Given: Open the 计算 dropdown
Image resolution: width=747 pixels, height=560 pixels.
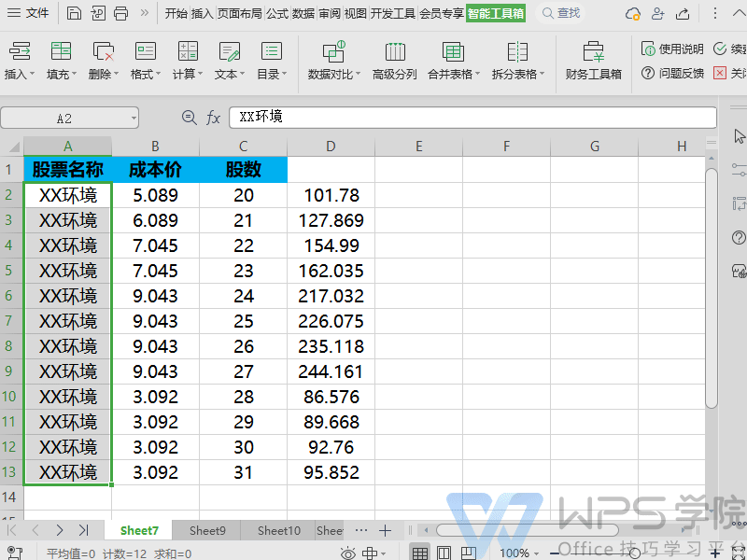Looking at the screenshot, I should 188,61.
